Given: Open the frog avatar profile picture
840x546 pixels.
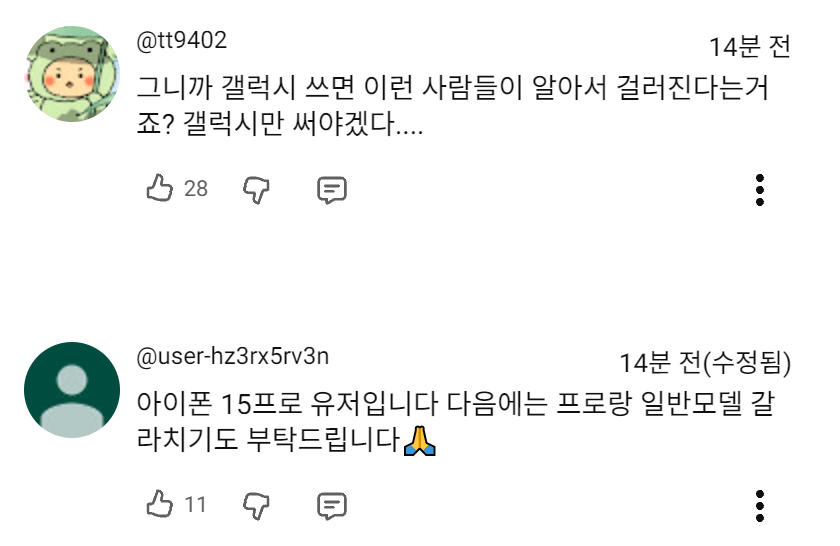Looking at the screenshot, I should coord(71,74).
